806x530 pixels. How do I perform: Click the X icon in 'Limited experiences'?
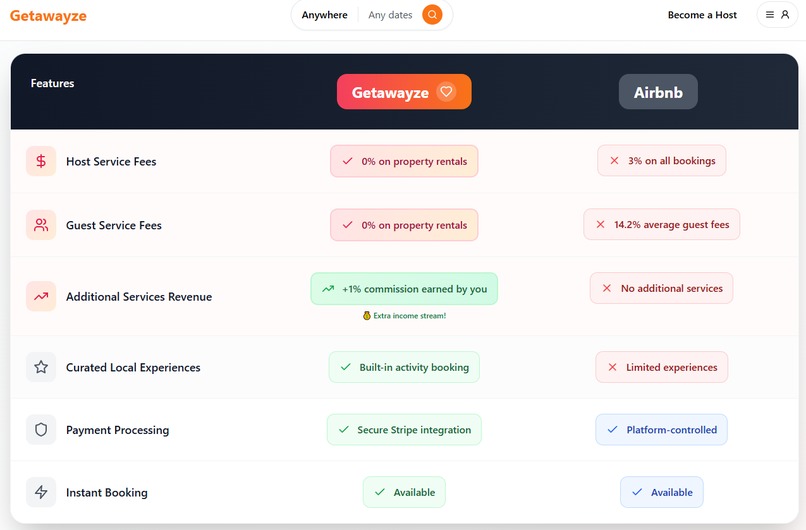click(612, 367)
